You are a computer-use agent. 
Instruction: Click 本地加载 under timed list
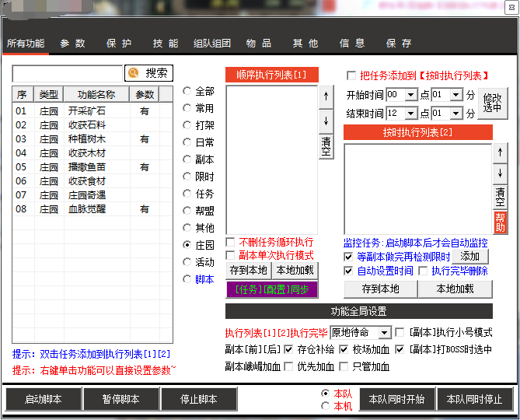[x=455, y=289]
